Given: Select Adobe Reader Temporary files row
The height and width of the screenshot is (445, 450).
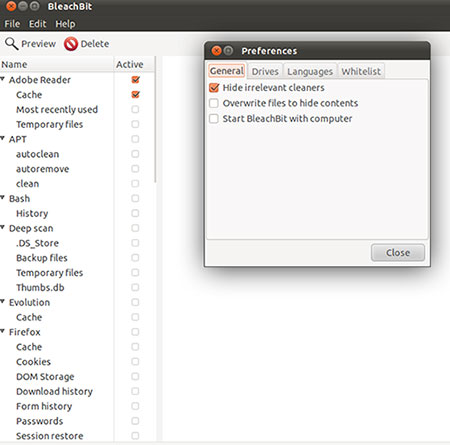Looking at the screenshot, I should pyautogui.click(x=77, y=124).
